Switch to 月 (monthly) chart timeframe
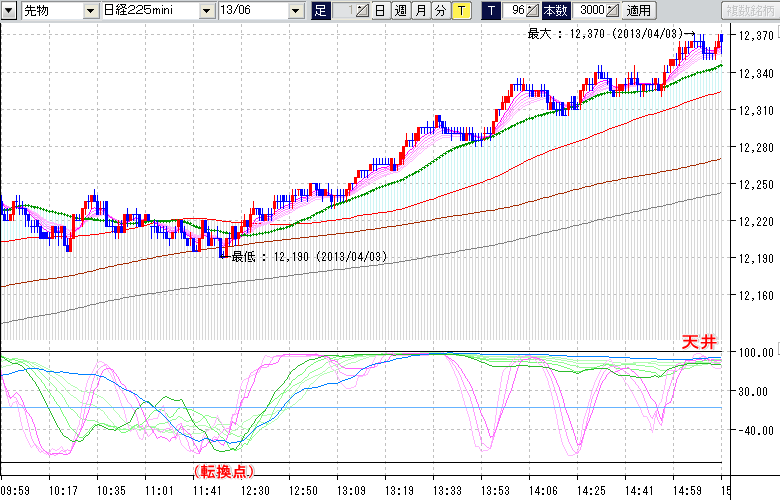The height and width of the screenshot is (500, 780). point(420,11)
